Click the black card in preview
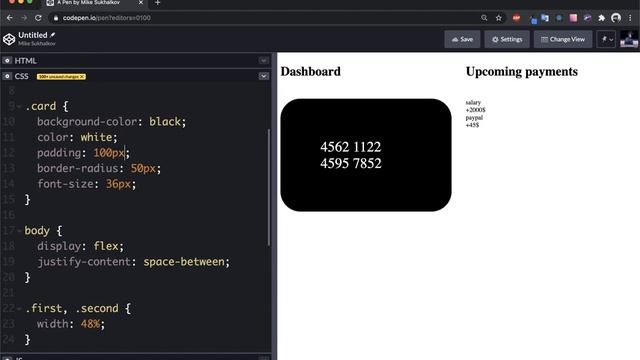640x360 pixels. (366, 155)
